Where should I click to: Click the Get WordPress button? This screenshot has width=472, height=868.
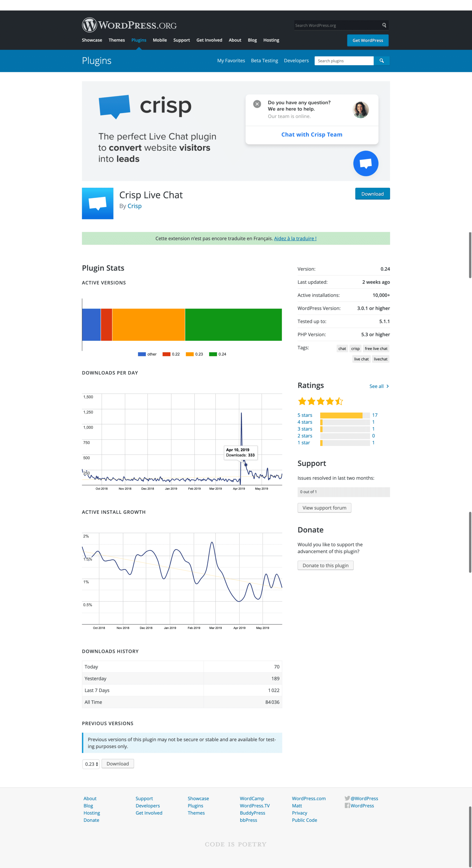tap(368, 40)
